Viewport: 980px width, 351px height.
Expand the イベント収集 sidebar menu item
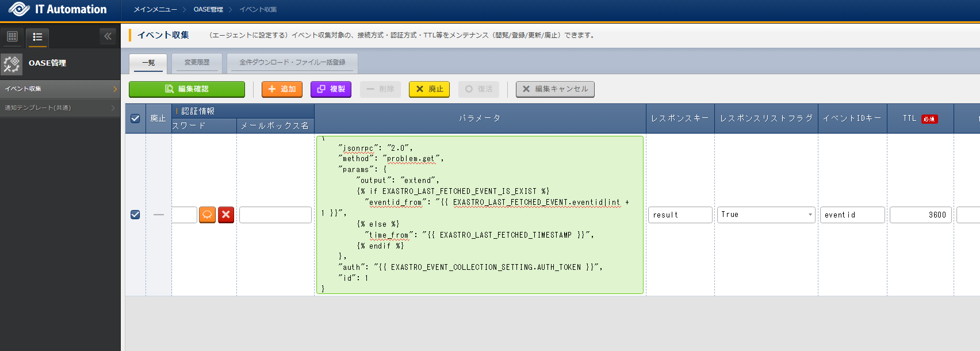[60, 89]
